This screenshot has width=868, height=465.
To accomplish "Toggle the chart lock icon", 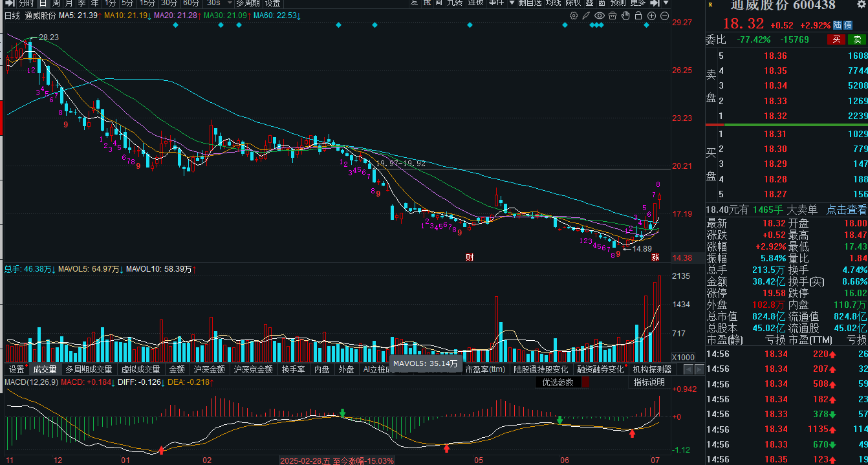I will click(x=638, y=16).
